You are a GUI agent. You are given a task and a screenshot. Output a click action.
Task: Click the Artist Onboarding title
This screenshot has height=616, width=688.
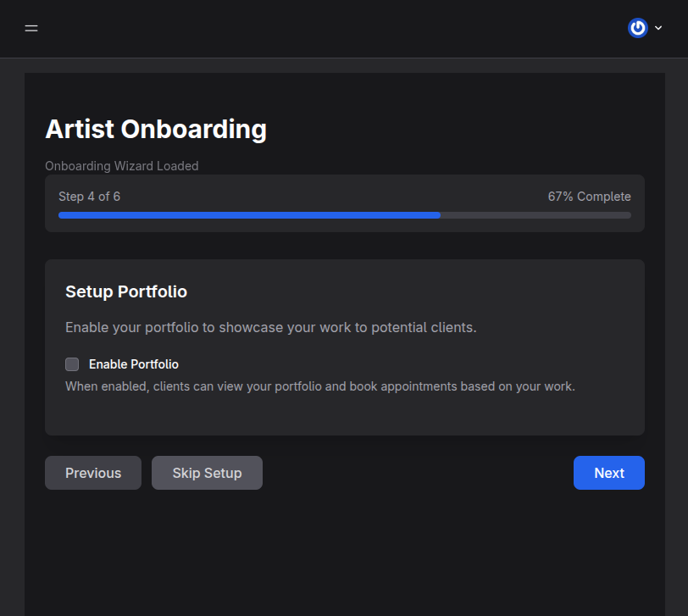(x=155, y=129)
